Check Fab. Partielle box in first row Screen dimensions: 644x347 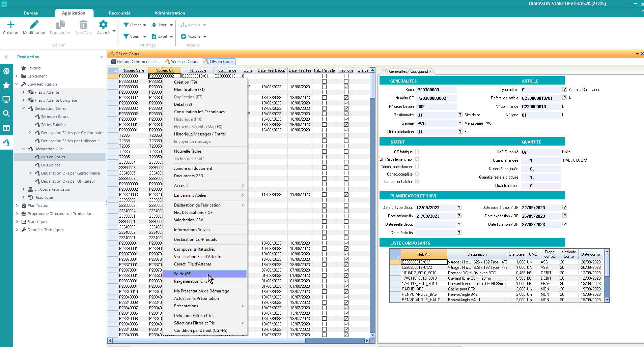324,76
